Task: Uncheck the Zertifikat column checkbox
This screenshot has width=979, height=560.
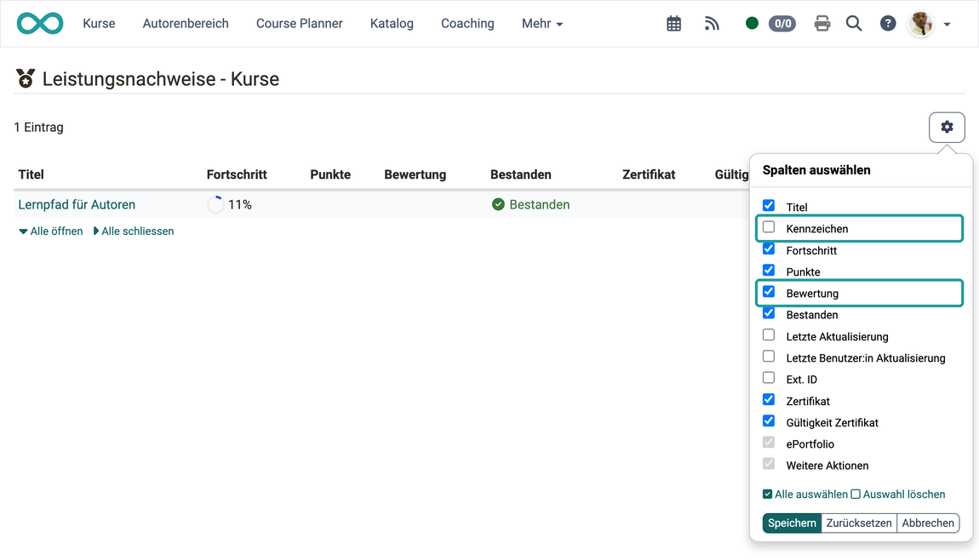Action: pyautogui.click(x=769, y=399)
